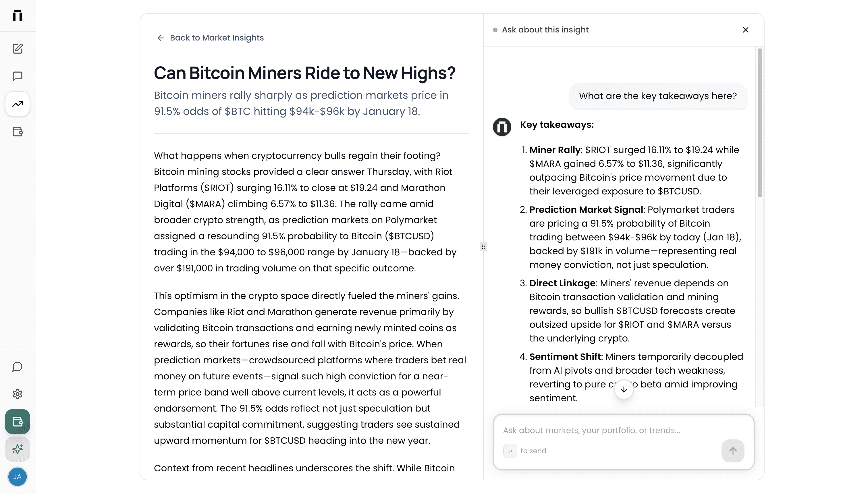Open the wallet icon in upper sidebar
The image size is (868, 494).
pyautogui.click(x=17, y=132)
